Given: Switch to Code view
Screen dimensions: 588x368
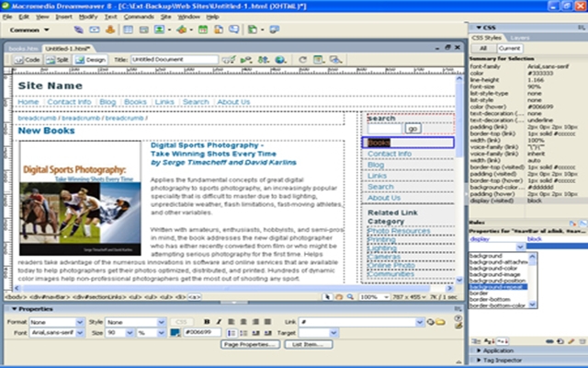Looking at the screenshot, I should click(x=27, y=60).
